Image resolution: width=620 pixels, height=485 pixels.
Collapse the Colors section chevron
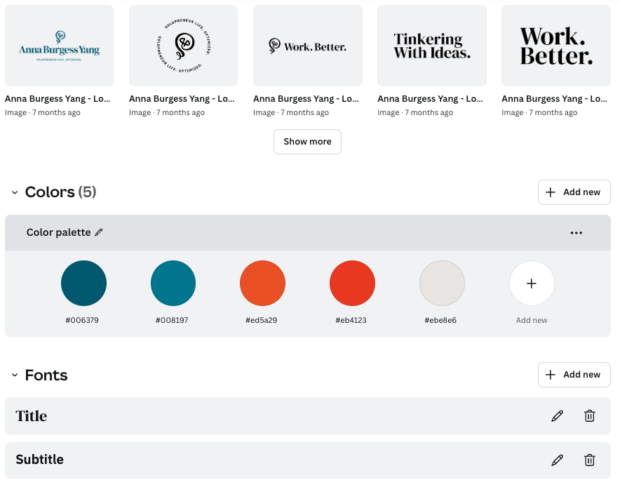pyautogui.click(x=15, y=192)
